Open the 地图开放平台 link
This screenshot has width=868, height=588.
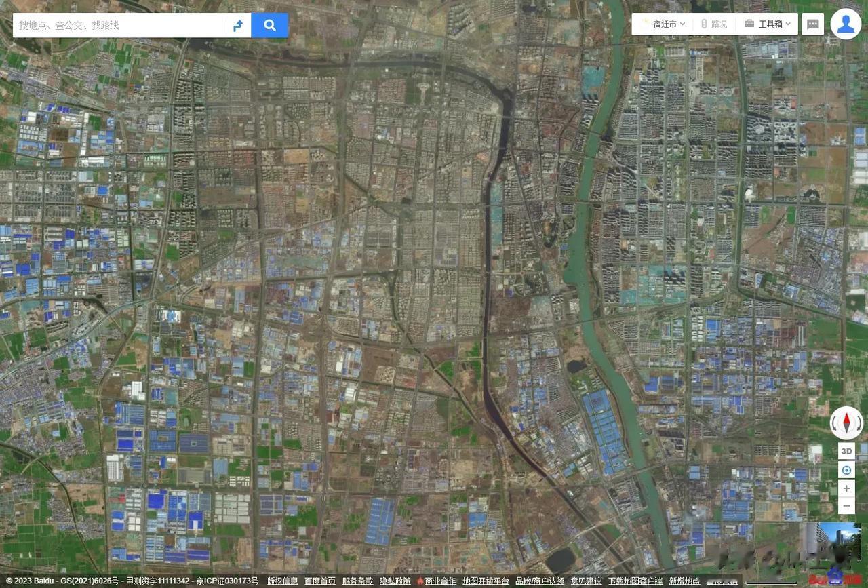[x=486, y=581]
